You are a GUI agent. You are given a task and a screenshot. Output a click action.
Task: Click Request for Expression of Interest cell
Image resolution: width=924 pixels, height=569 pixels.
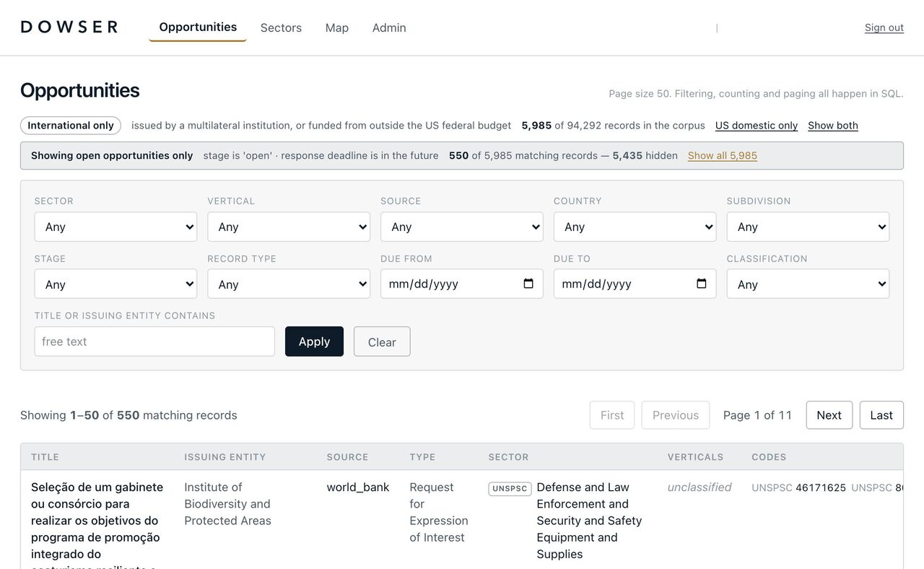click(x=439, y=513)
